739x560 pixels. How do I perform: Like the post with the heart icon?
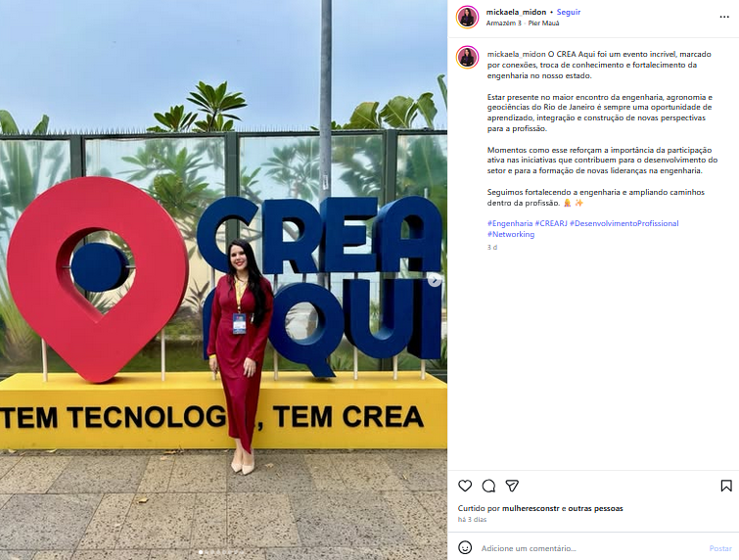tap(465, 486)
